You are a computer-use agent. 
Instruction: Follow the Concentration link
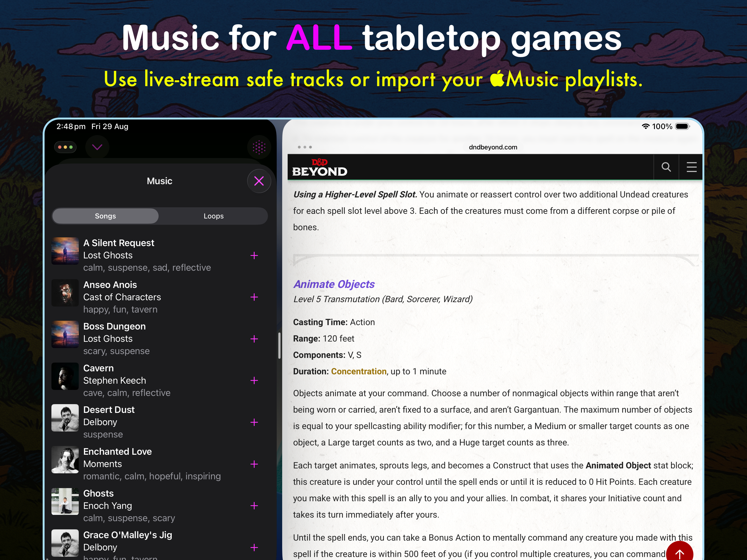[x=359, y=372]
